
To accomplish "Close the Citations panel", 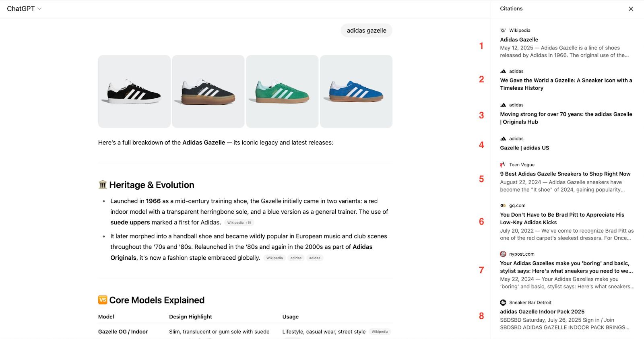I will coord(631,9).
